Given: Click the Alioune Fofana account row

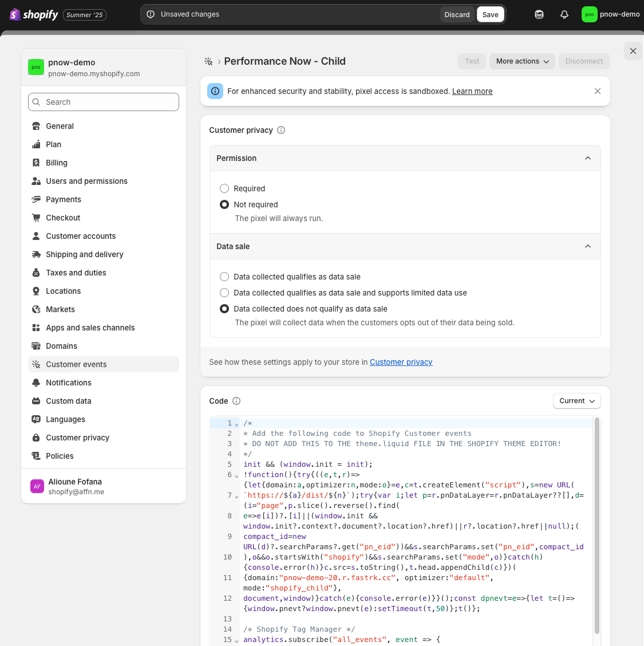Looking at the screenshot, I should [x=104, y=486].
